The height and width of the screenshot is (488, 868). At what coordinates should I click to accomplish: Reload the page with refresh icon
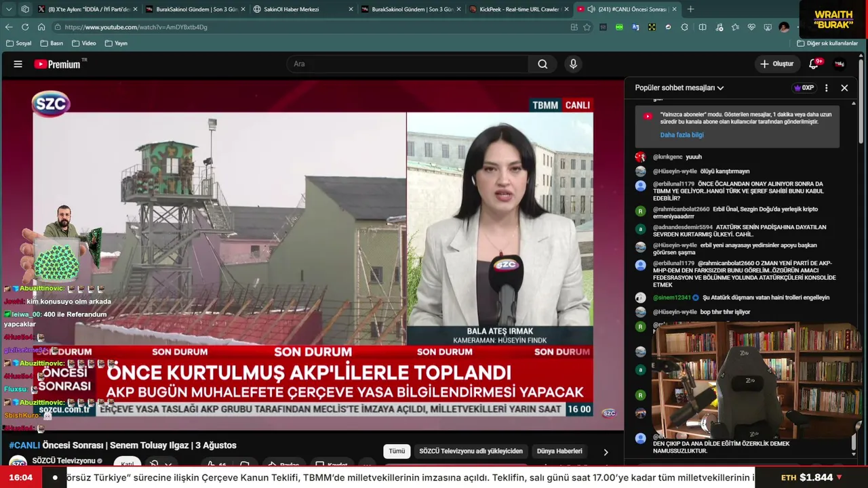point(25,27)
